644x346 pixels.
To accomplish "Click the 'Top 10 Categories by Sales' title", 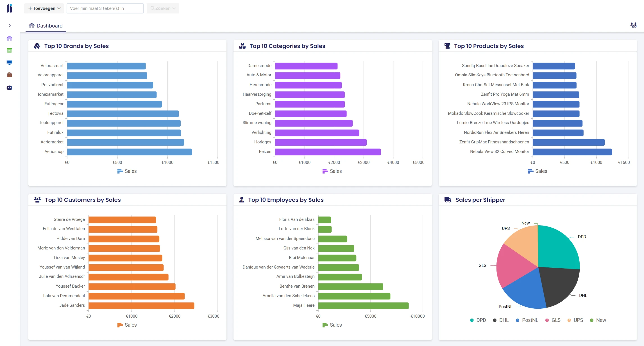I will click(287, 46).
